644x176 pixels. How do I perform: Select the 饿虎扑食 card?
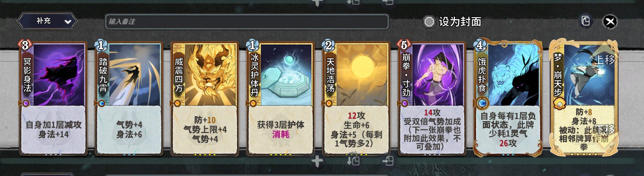click(x=508, y=99)
